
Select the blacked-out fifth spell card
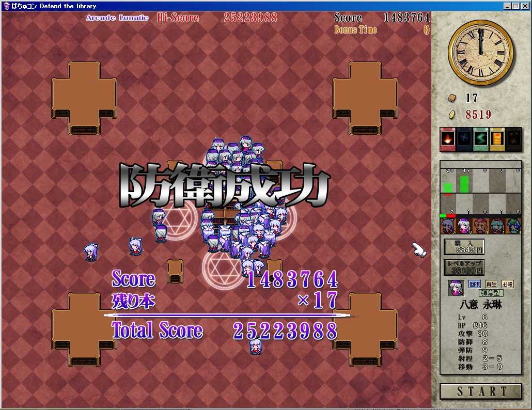coord(514,139)
